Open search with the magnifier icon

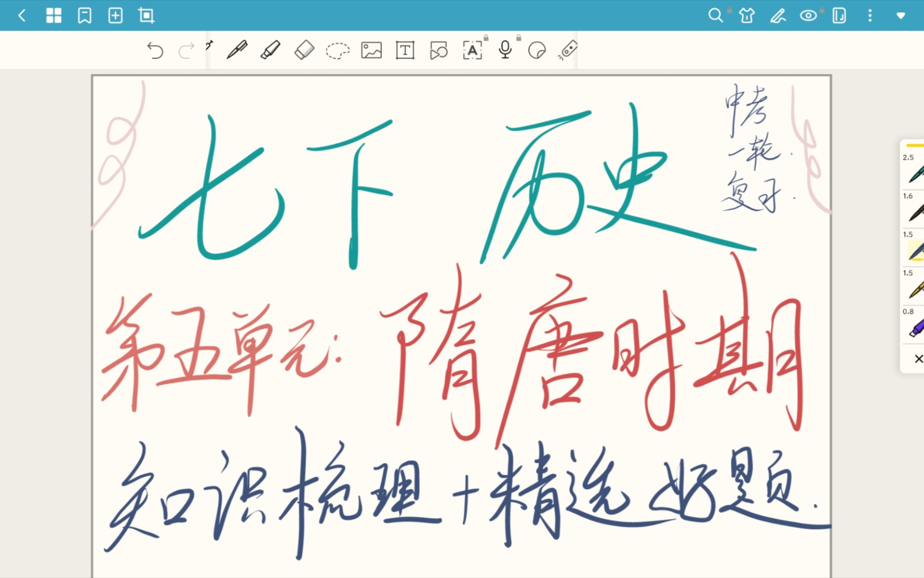point(715,16)
